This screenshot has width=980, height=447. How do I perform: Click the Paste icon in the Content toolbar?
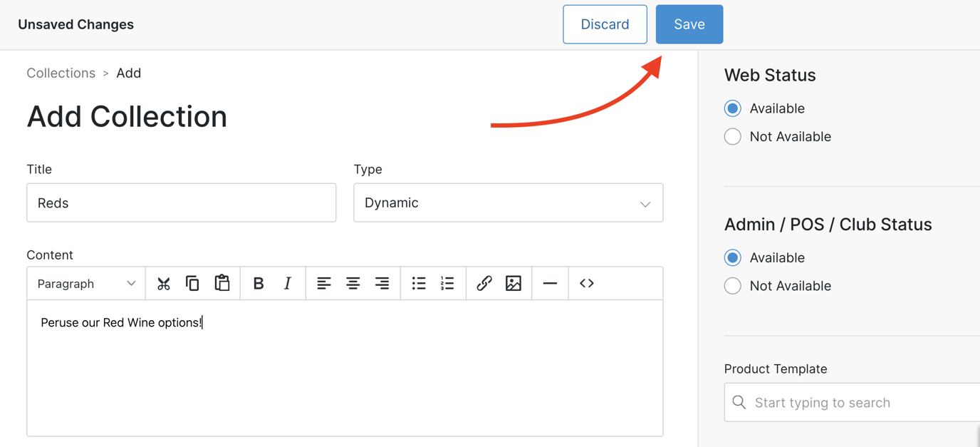coord(222,283)
